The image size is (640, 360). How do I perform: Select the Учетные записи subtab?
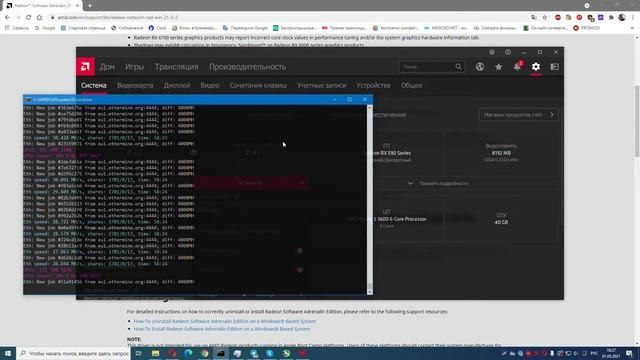point(322,85)
